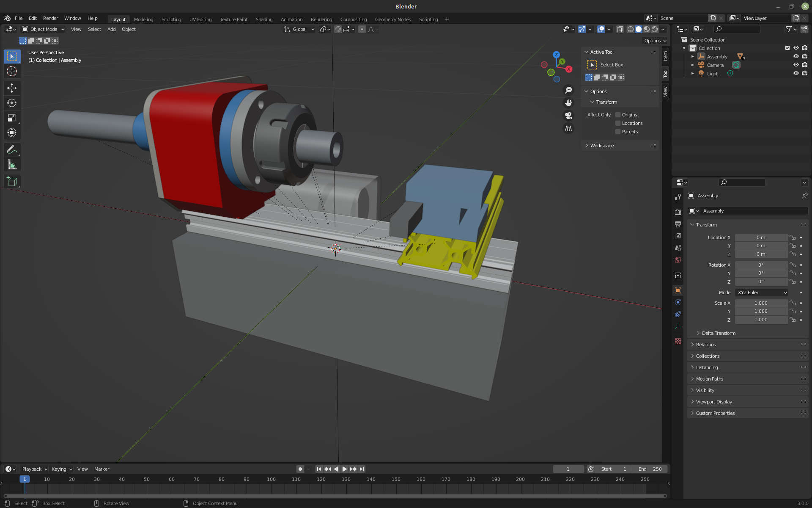Expand the Assembly tree item in outliner
The image size is (812, 508).
tap(692, 57)
